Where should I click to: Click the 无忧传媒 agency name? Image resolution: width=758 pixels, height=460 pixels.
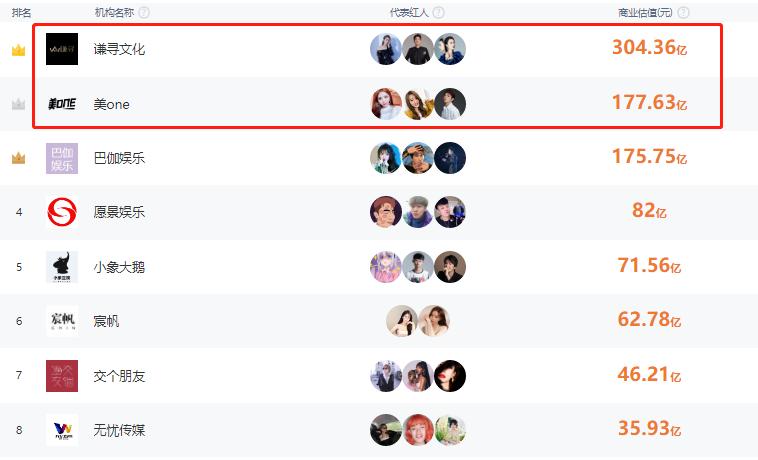pos(119,430)
